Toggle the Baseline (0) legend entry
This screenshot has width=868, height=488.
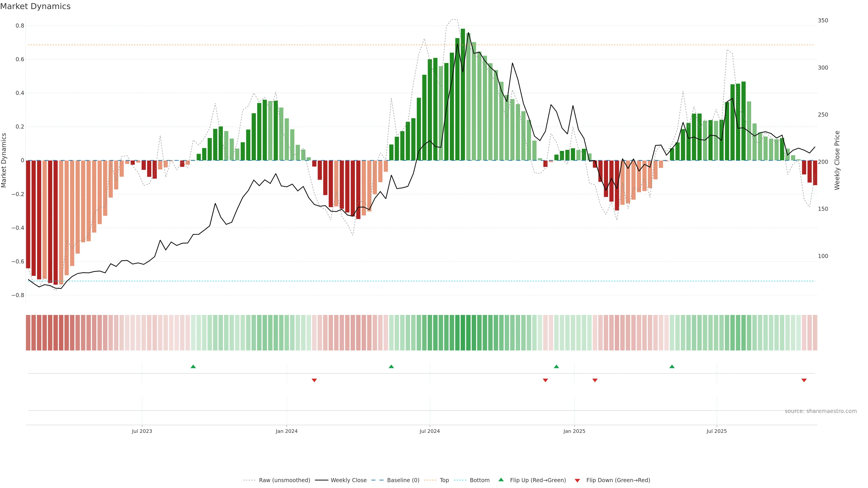[403, 480]
